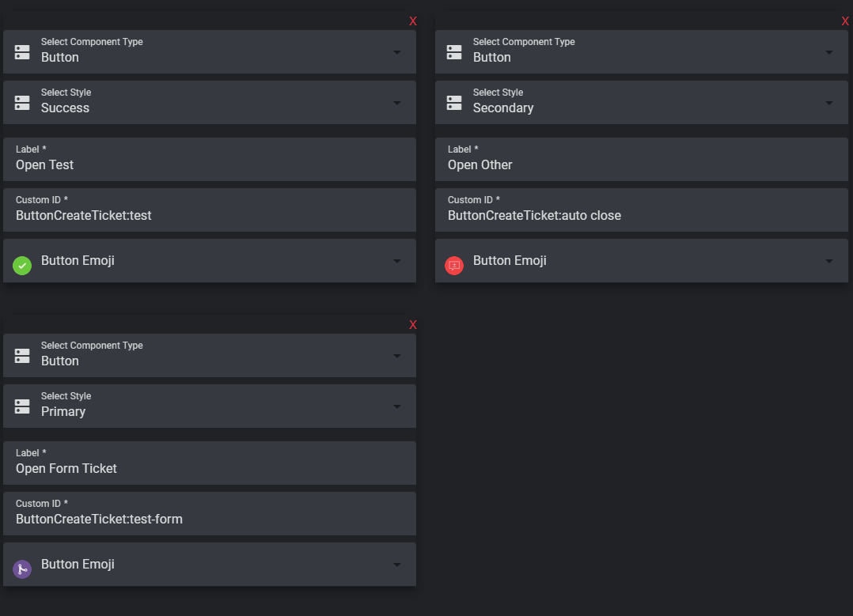The width and height of the screenshot is (853, 616).
Task: Click the green checkmark emoji icon
Action: coord(22,266)
